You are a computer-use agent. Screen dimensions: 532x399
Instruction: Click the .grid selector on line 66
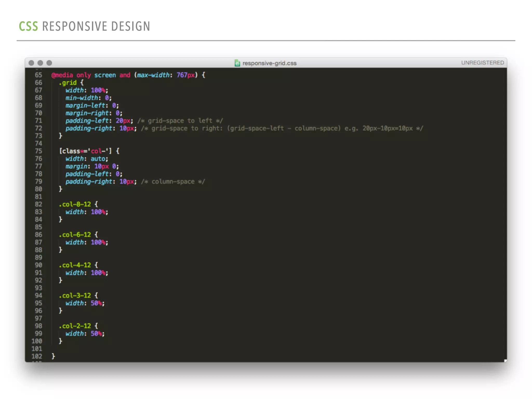[x=68, y=83]
